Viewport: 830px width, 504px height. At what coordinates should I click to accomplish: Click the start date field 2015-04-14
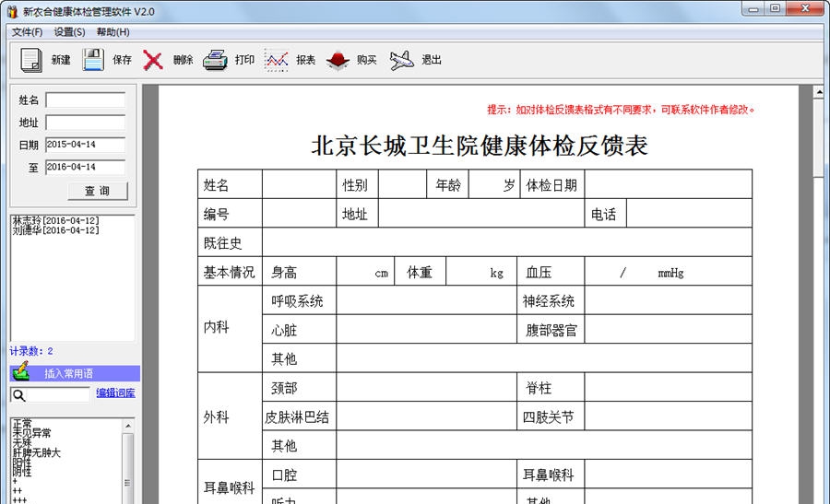coord(85,145)
